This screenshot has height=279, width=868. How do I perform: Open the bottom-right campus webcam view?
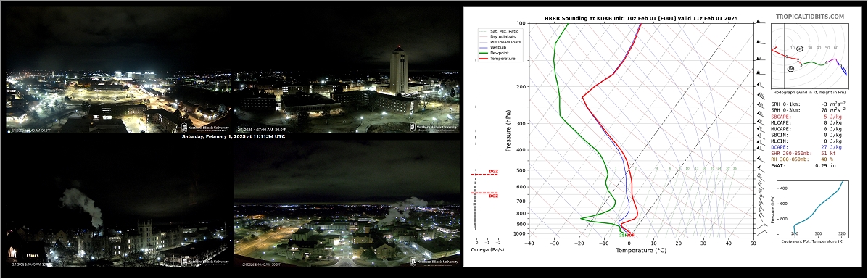(347, 204)
